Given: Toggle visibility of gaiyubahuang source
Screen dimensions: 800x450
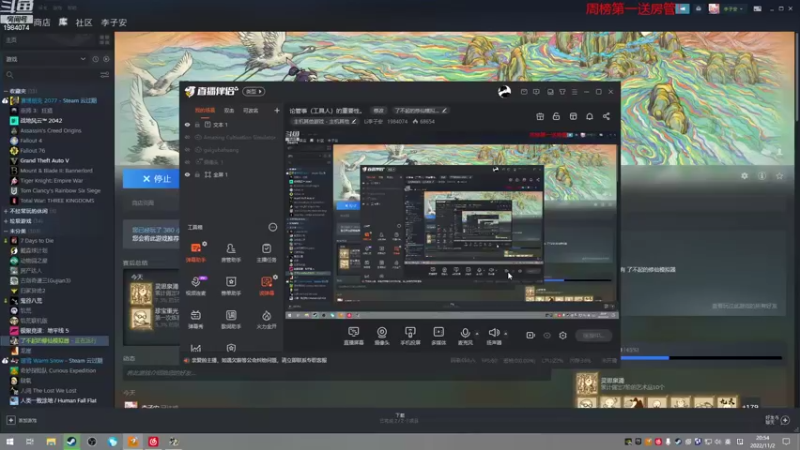Looking at the screenshot, I should (x=187, y=150).
